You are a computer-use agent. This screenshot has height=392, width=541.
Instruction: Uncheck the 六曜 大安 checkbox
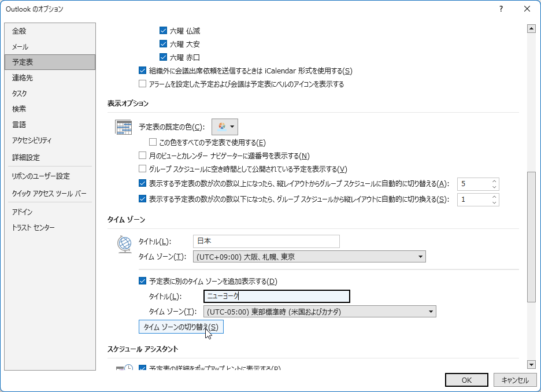pyautogui.click(x=163, y=44)
